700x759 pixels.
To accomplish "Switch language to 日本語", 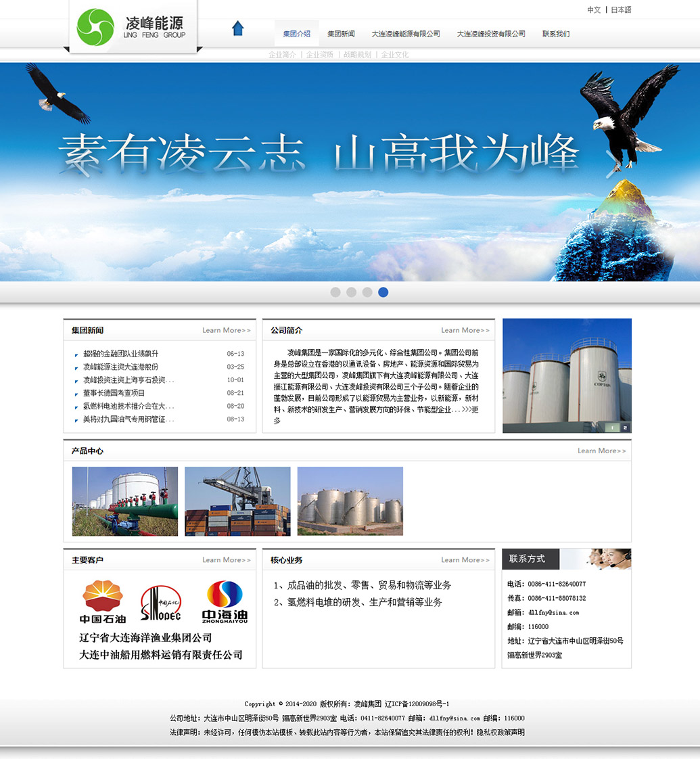I will pos(621,10).
